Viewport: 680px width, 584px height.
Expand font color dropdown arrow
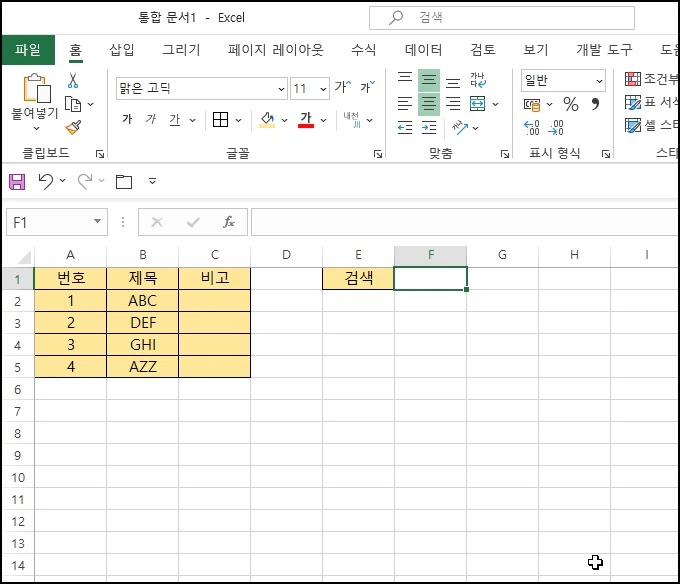pos(324,120)
